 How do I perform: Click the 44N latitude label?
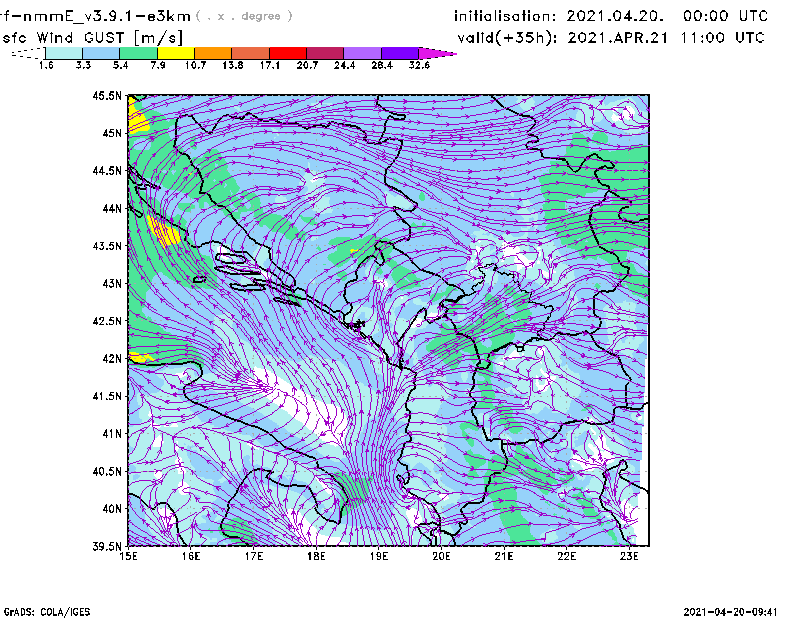tap(112, 208)
